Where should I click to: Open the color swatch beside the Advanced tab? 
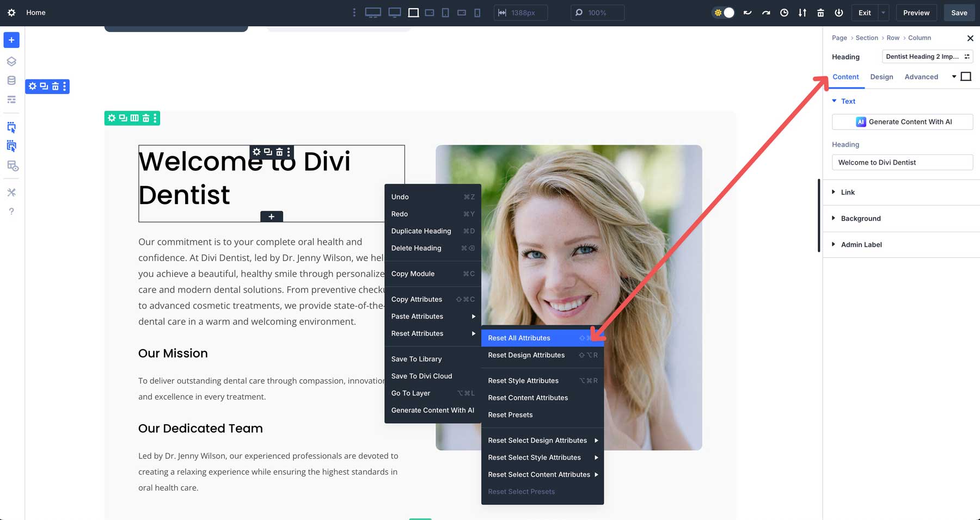click(x=966, y=76)
